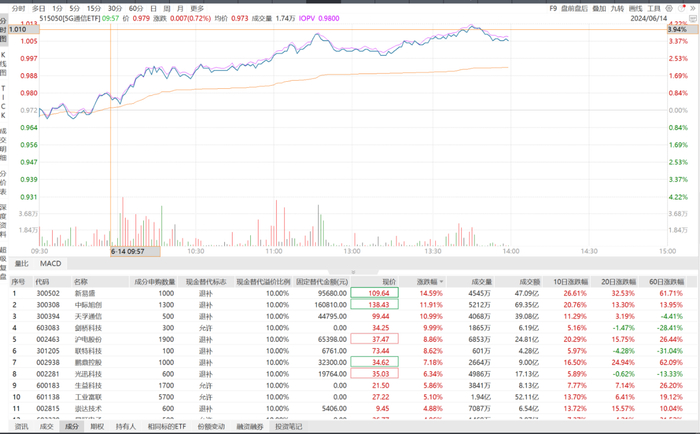
Task: Select stock code 300394 row
Action: [x=353, y=317]
